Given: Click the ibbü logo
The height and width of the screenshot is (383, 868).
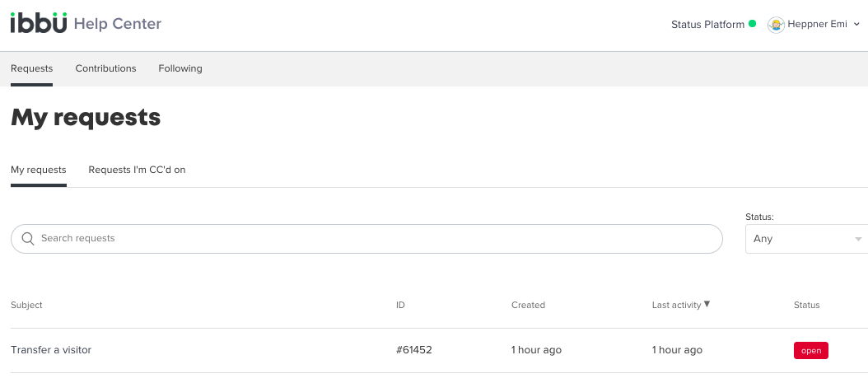Looking at the screenshot, I should click(39, 23).
